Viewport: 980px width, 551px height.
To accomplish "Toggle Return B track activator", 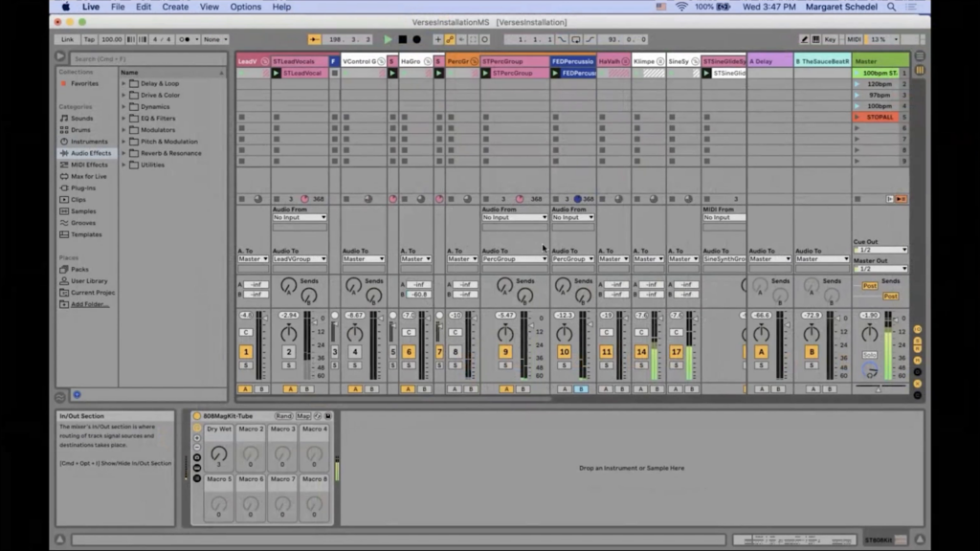I will point(812,352).
